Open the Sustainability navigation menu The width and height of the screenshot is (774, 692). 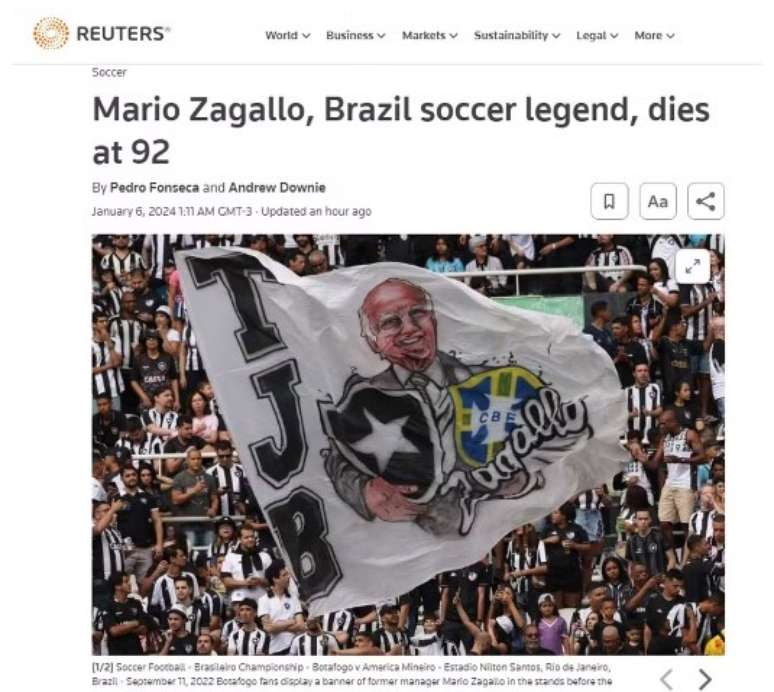517,36
